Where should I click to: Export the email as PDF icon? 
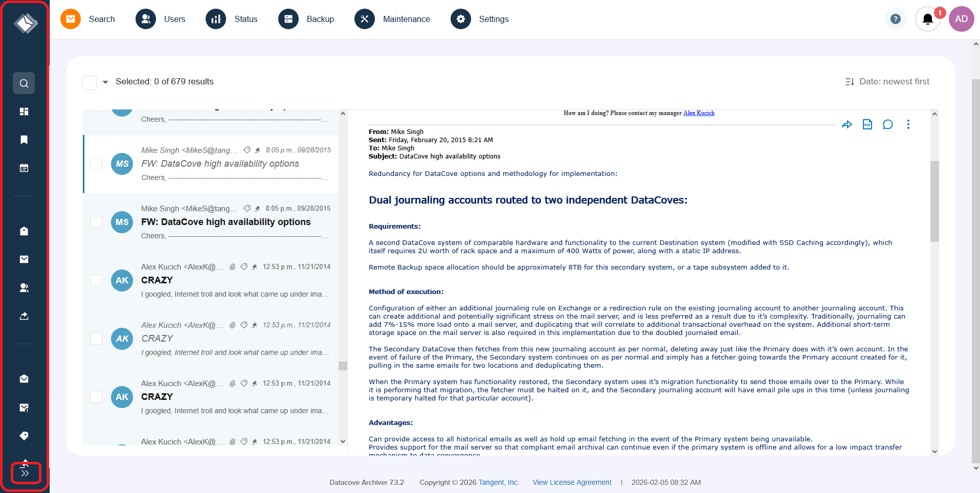pos(867,124)
